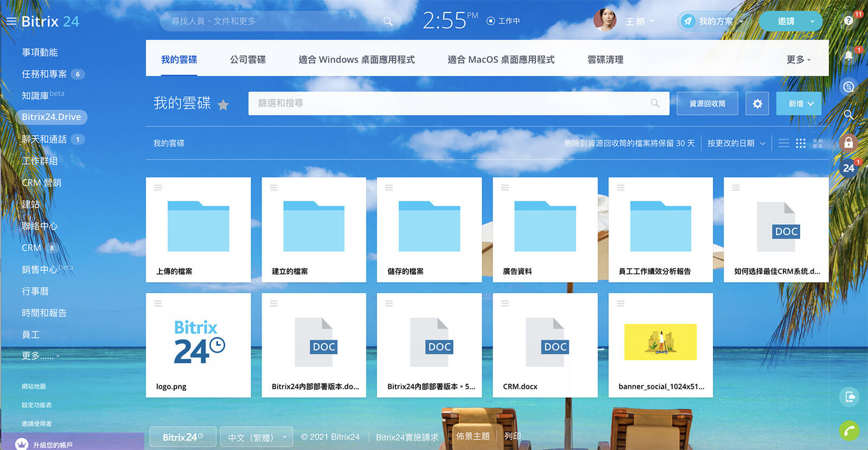Open drive settings gear icon
Image resolution: width=868 pixels, height=450 pixels.
tap(757, 104)
